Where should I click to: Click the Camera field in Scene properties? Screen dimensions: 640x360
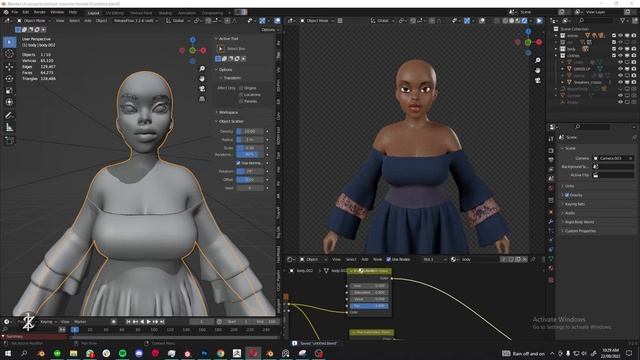[x=613, y=158]
